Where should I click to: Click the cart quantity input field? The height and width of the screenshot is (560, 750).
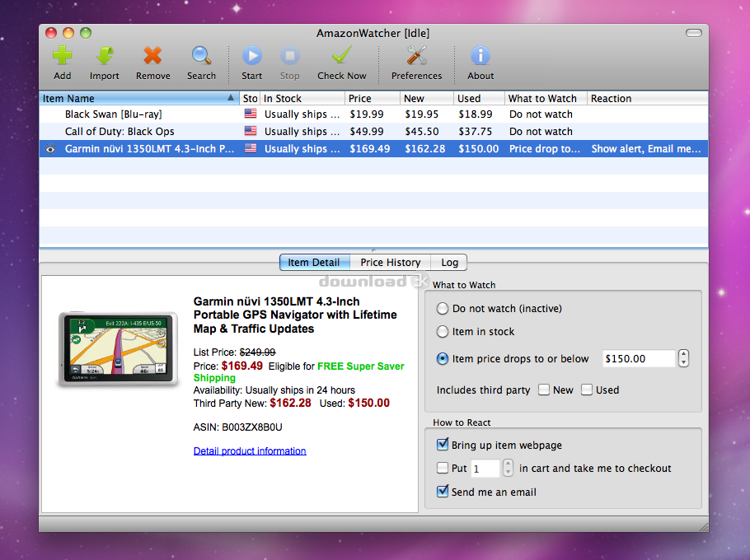pyautogui.click(x=485, y=469)
